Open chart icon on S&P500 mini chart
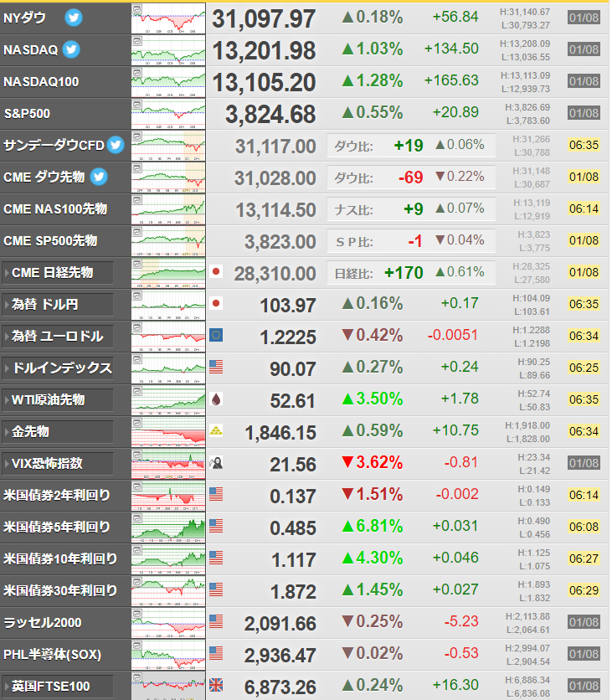 tap(137, 105)
